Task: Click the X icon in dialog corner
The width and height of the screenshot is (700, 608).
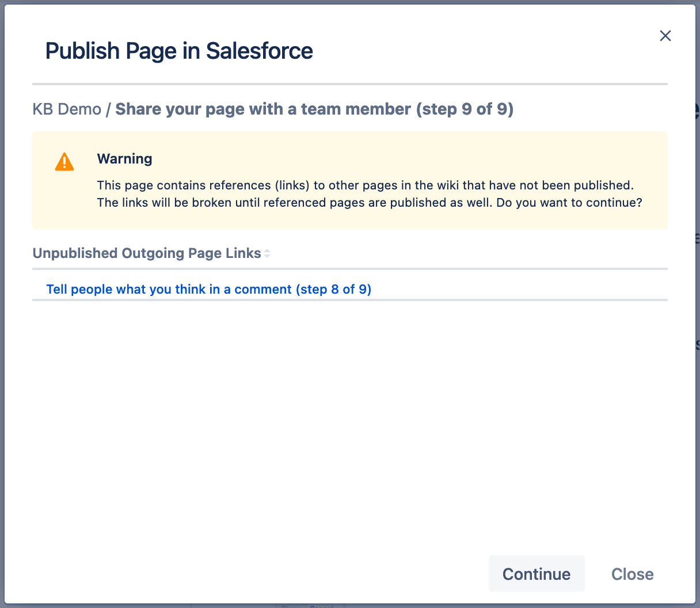Action: [665, 36]
